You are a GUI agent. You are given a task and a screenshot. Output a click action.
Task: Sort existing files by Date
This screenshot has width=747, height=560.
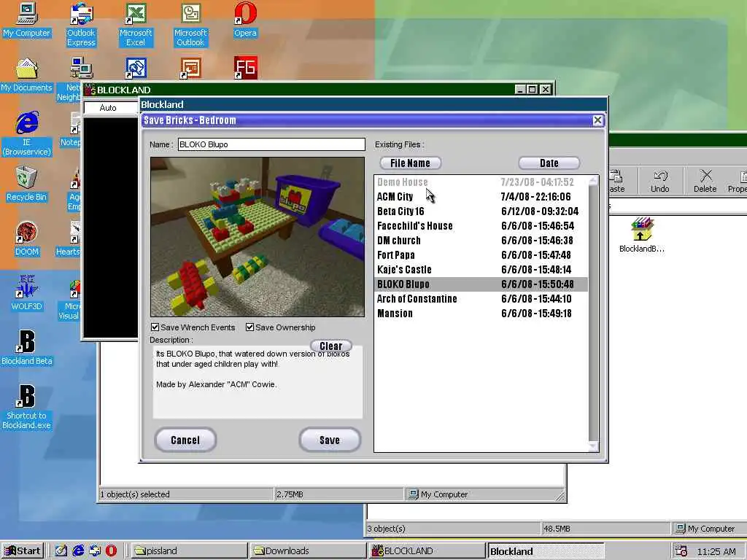tap(549, 163)
